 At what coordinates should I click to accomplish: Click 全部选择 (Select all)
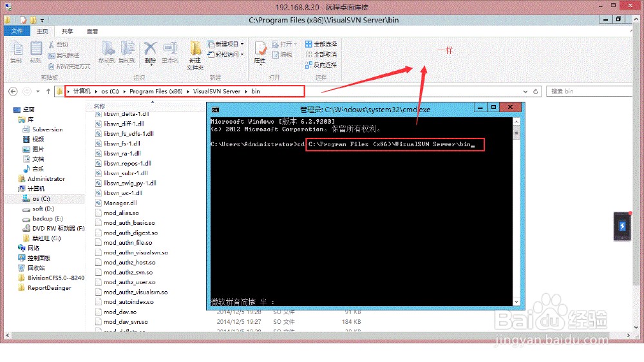tap(321, 44)
